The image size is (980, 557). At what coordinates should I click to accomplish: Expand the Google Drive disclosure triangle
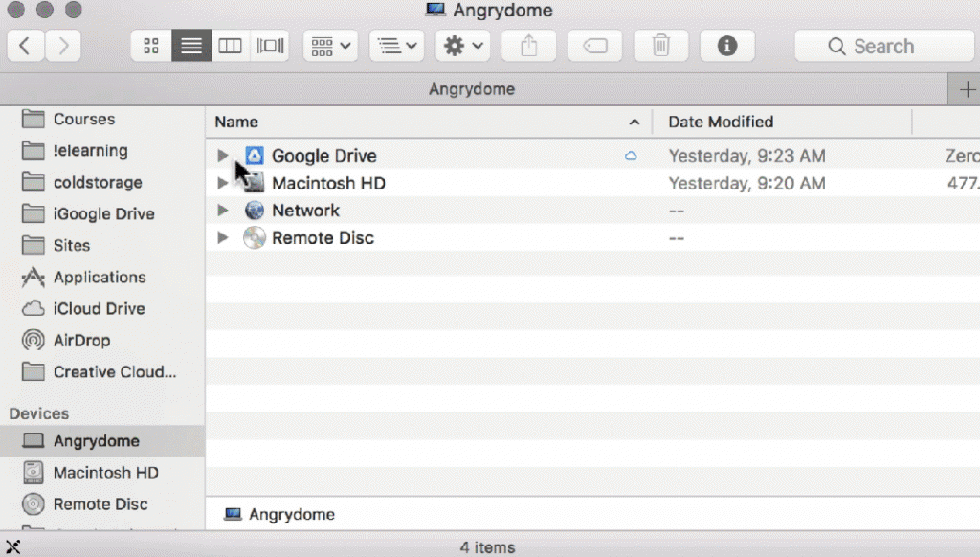click(x=222, y=155)
